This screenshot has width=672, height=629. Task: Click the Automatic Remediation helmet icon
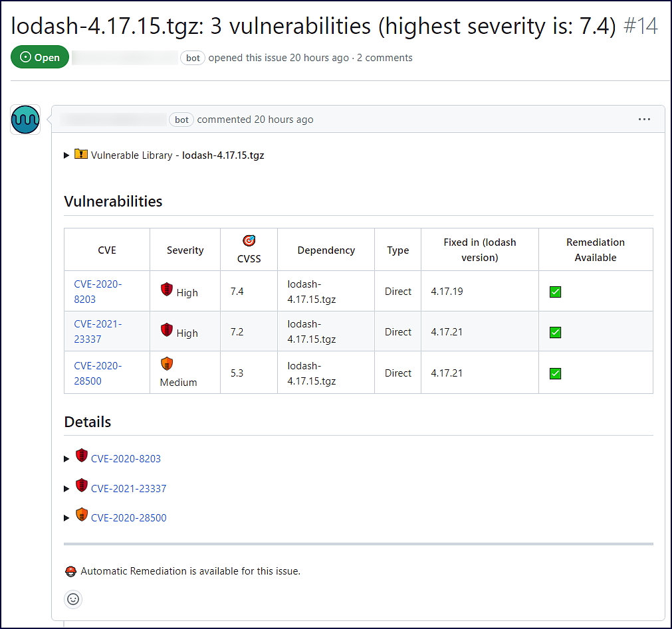pyautogui.click(x=71, y=571)
